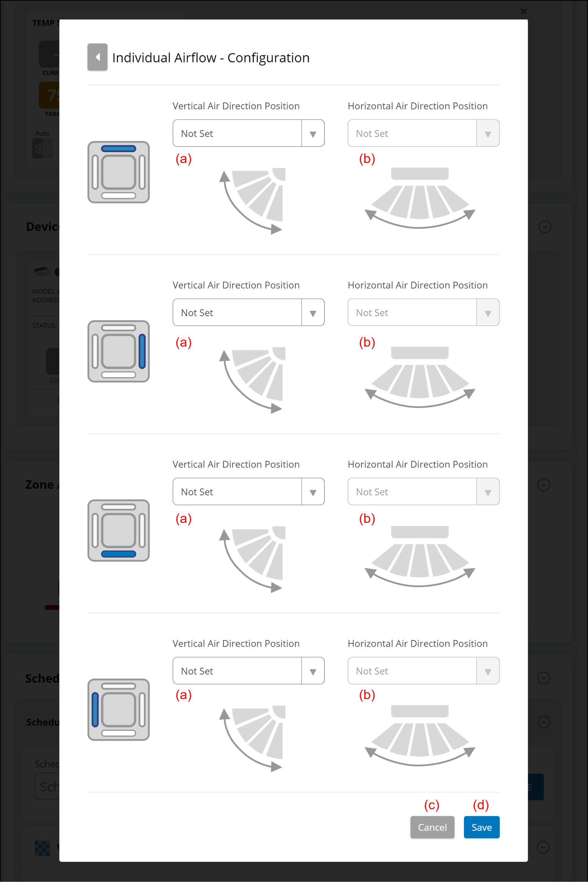Viewport: 588px width, 882px height.
Task: Click the cassette icon with bottom vane highlighted
Action: [x=119, y=530]
